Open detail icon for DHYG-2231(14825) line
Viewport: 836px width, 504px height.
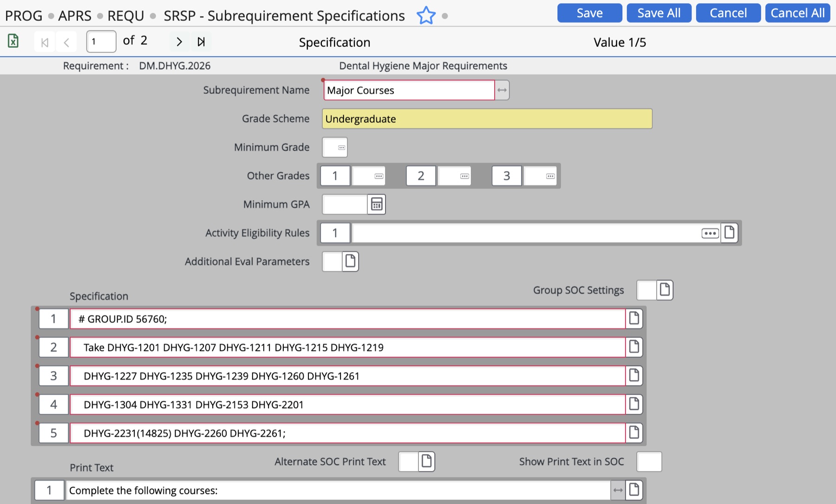tap(634, 433)
